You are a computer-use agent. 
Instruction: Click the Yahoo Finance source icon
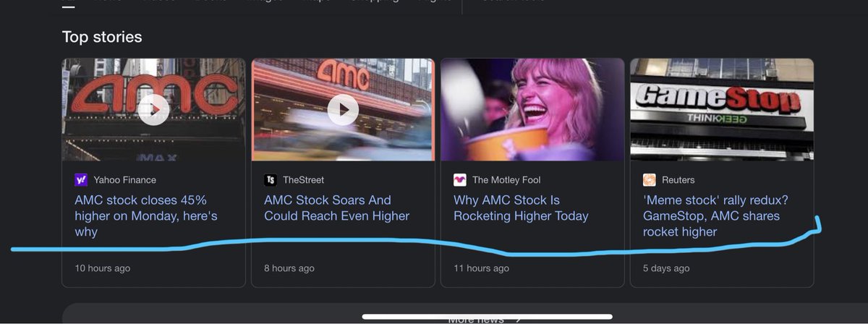[x=81, y=180]
